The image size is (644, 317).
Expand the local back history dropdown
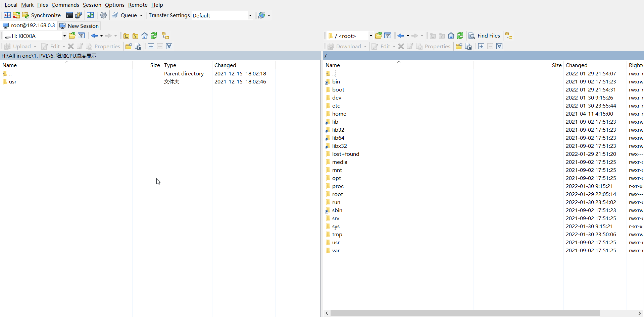click(x=101, y=36)
